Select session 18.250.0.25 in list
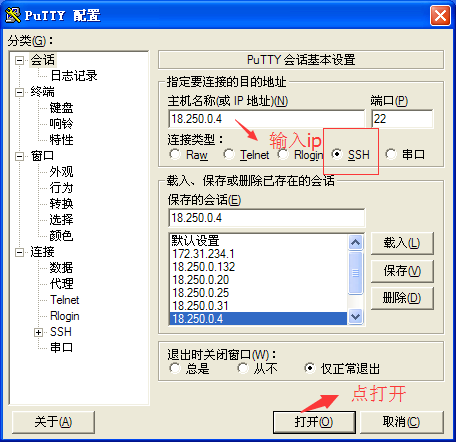This screenshot has height=442, width=456. click(258, 293)
